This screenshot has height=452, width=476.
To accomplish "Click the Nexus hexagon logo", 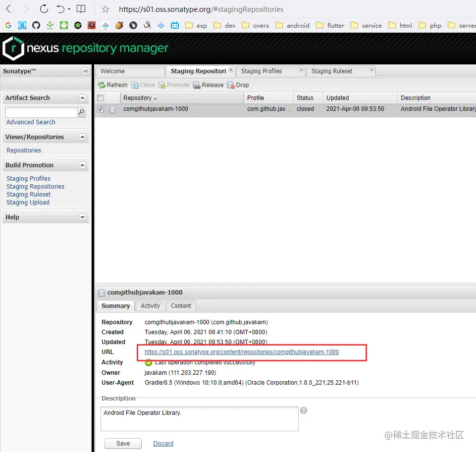I will [13, 48].
